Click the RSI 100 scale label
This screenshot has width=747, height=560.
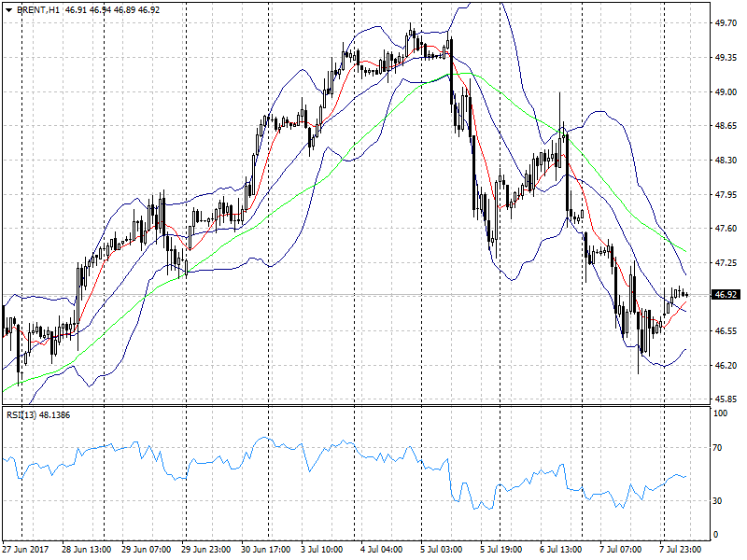tap(722, 413)
